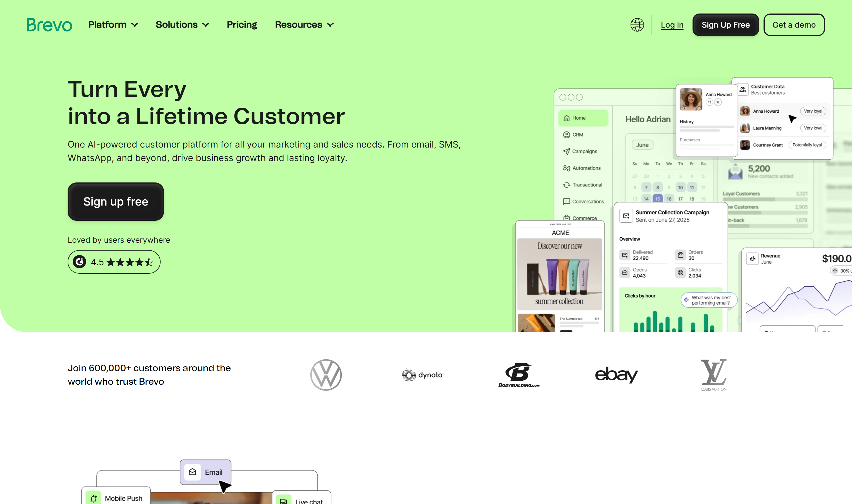
Task: Click the Sign up free button
Action: pyautogui.click(x=116, y=201)
